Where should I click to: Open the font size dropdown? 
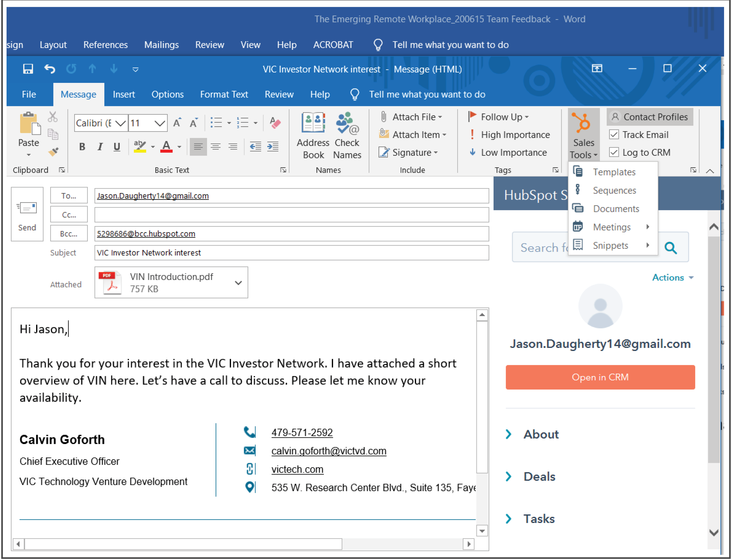click(x=160, y=123)
